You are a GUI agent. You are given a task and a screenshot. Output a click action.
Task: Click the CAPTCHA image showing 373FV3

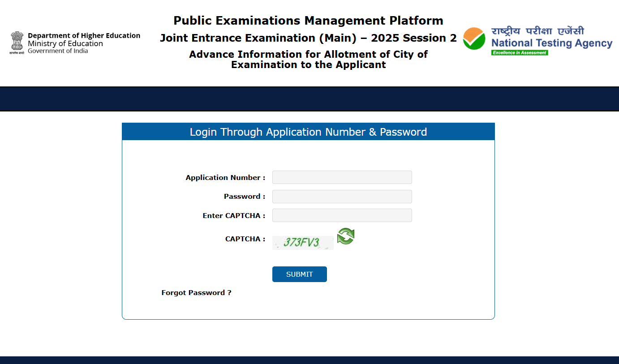303,243
